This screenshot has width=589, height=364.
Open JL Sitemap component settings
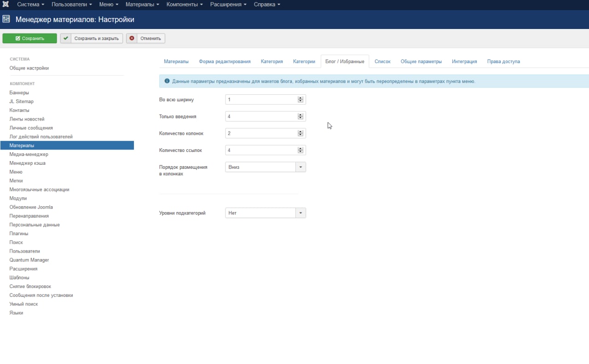coord(22,101)
